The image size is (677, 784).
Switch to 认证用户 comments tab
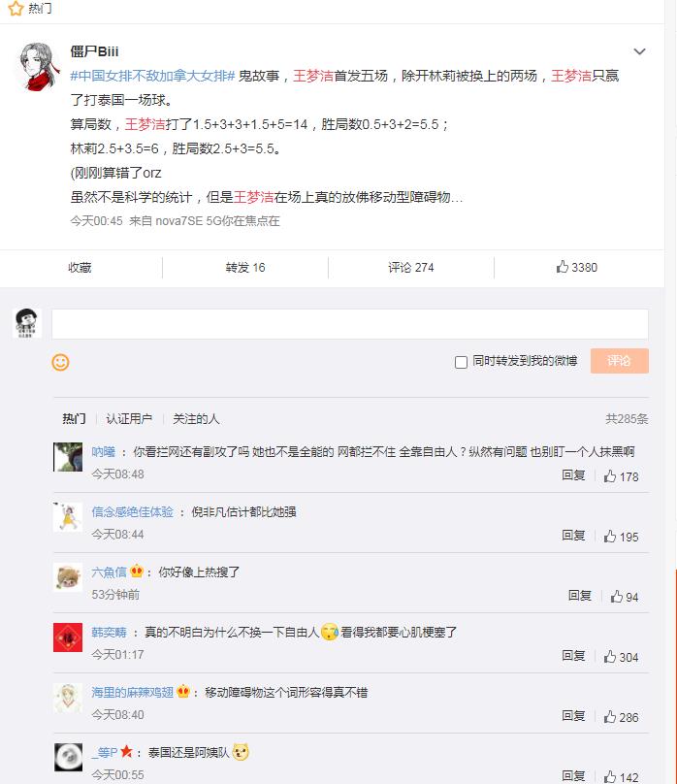(x=129, y=419)
